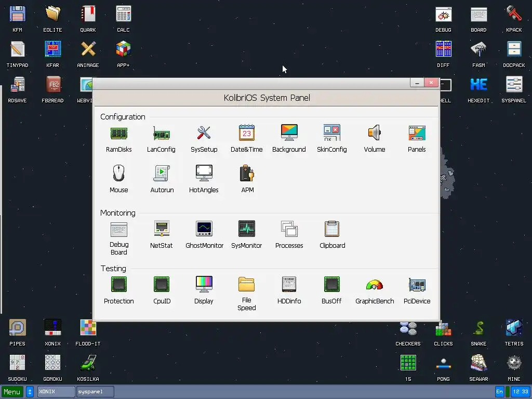532x399 pixels.
Task: Launch CALC calculator desktop icon
Action: (123, 14)
